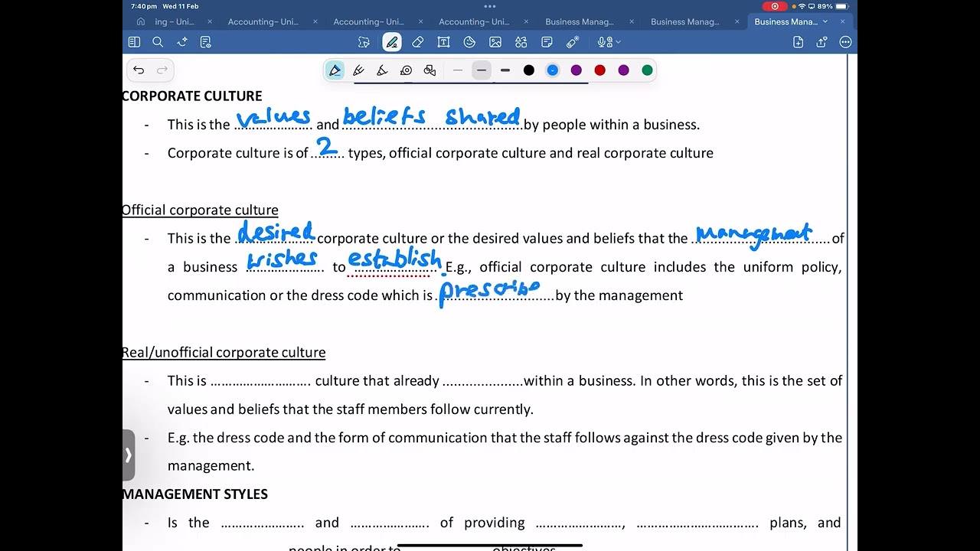Pick the purple swatch between blue and red
The image size is (980, 551).
point(577,70)
